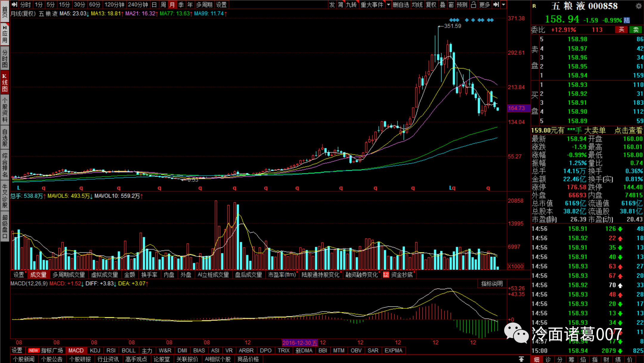Click the 陆 badge beside price change
This screenshot has height=363, width=644.
click(x=627, y=20)
